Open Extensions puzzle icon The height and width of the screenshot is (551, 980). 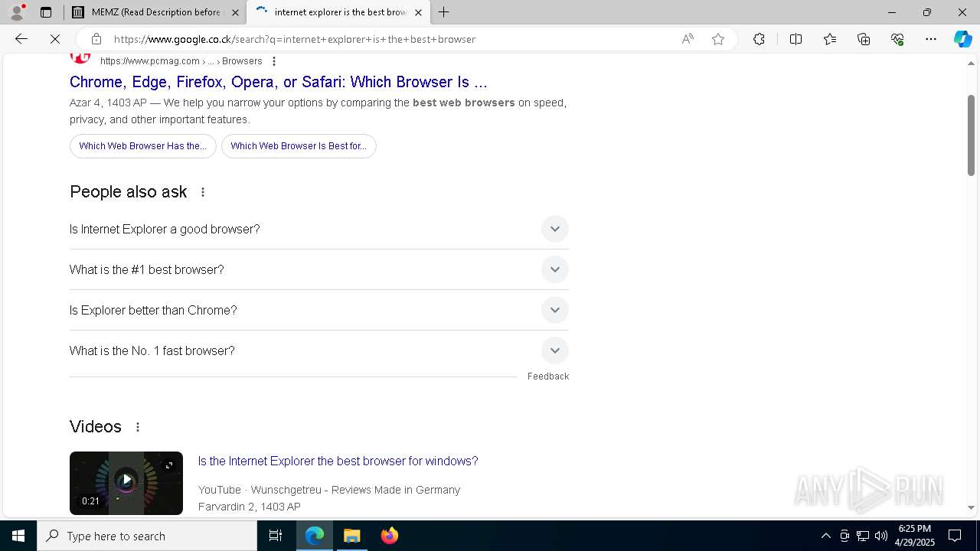coord(759,39)
